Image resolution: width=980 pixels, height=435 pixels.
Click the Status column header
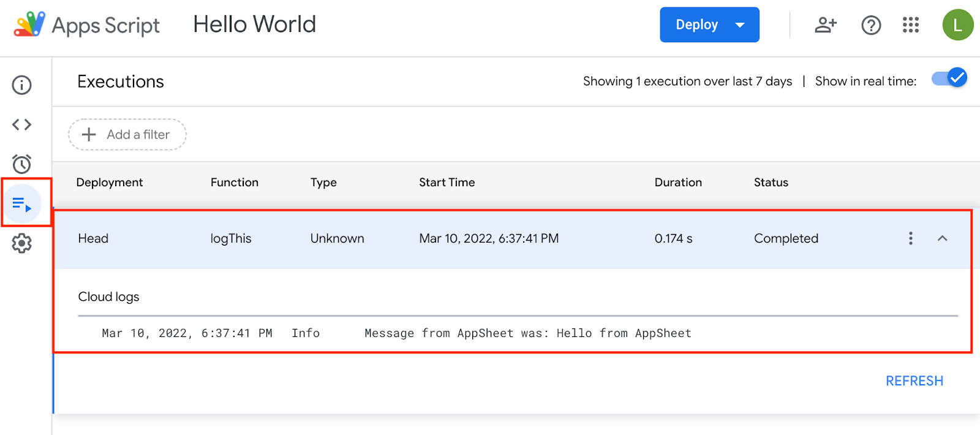[x=771, y=183]
